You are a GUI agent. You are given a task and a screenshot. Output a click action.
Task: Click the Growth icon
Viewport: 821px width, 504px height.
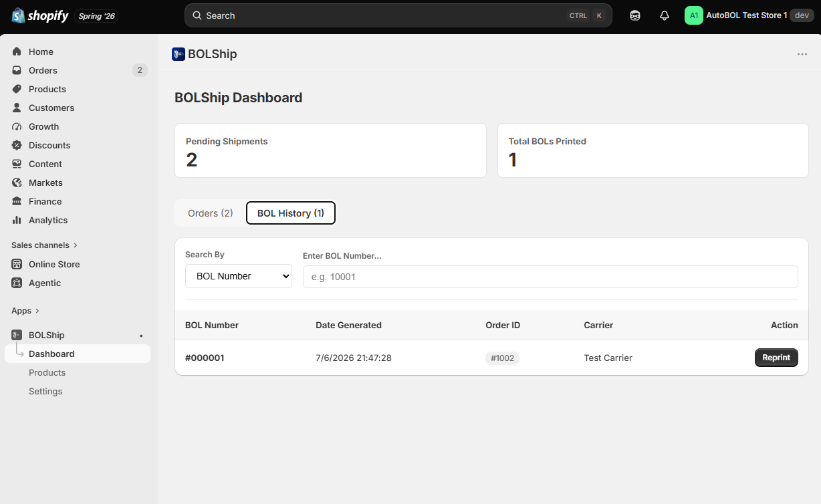[x=17, y=126]
